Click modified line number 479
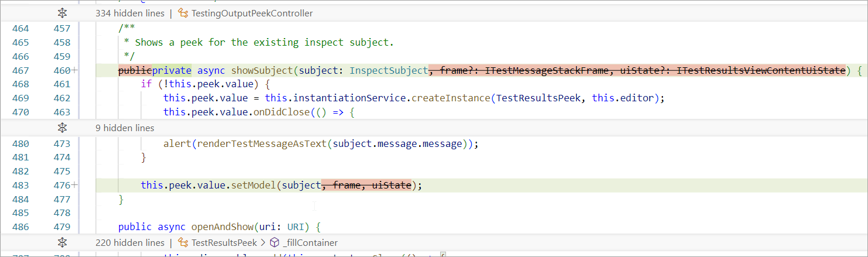 62,227
